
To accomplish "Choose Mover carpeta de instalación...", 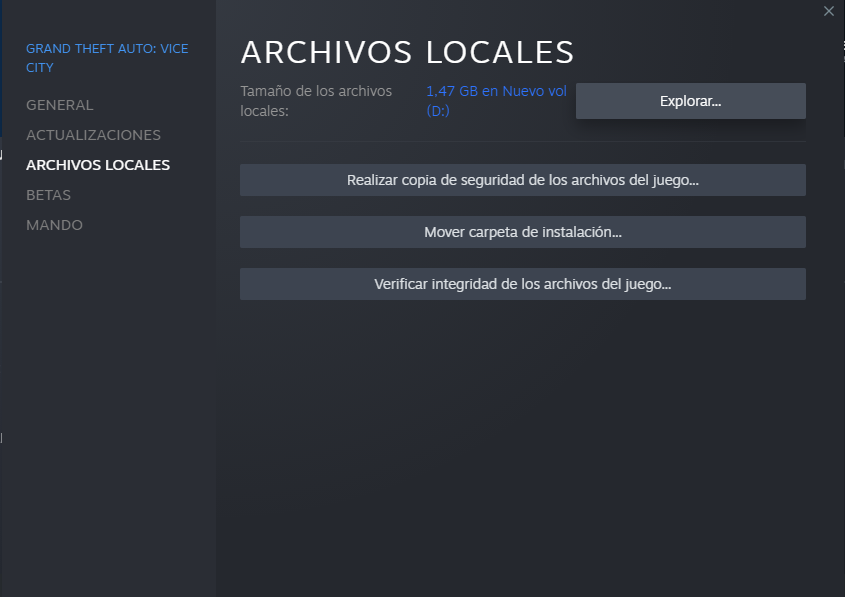I will 523,232.
